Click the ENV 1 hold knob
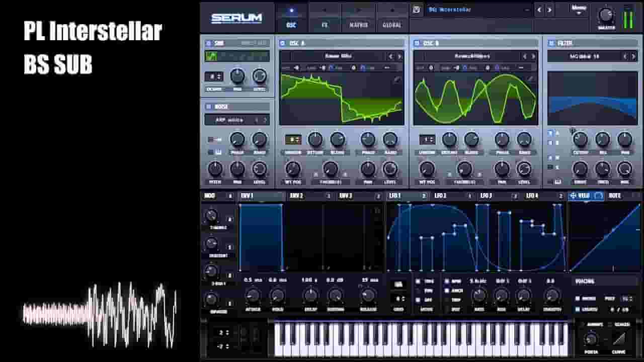 [x=277, y=296]
